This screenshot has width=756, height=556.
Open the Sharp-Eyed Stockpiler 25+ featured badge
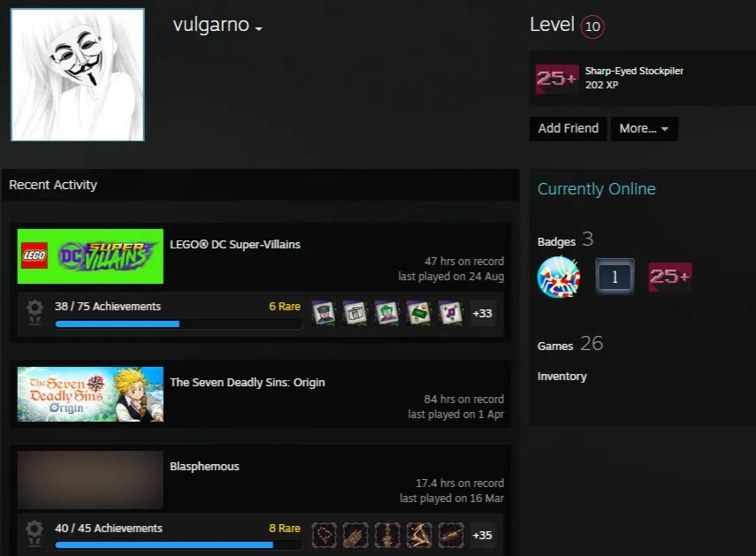[x=557, y=78]
